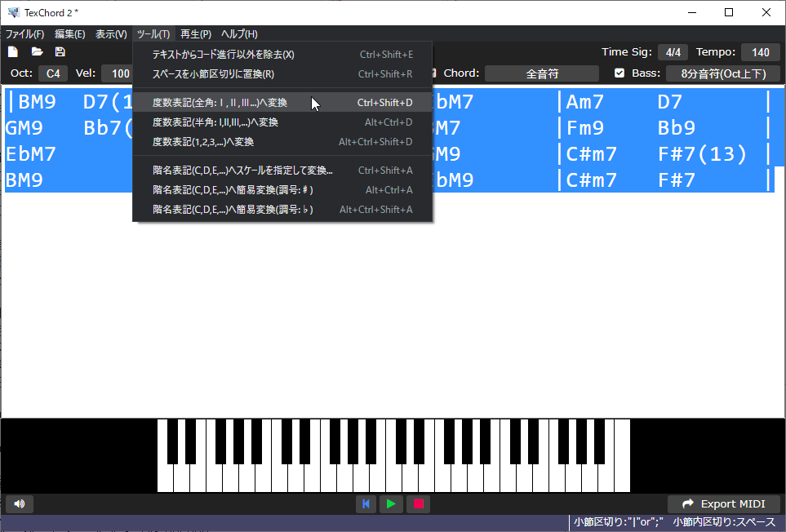786x532 pixels.
Task: Click the chord text F#7(13)
Action: point(702,154)
